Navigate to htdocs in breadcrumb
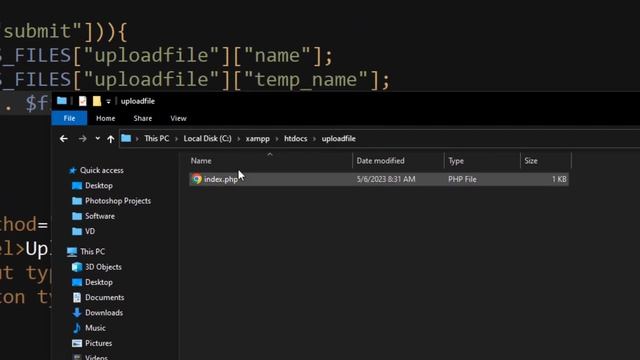Screen dimensions: 640x360 pyautogui.click(x=296, y=139)
